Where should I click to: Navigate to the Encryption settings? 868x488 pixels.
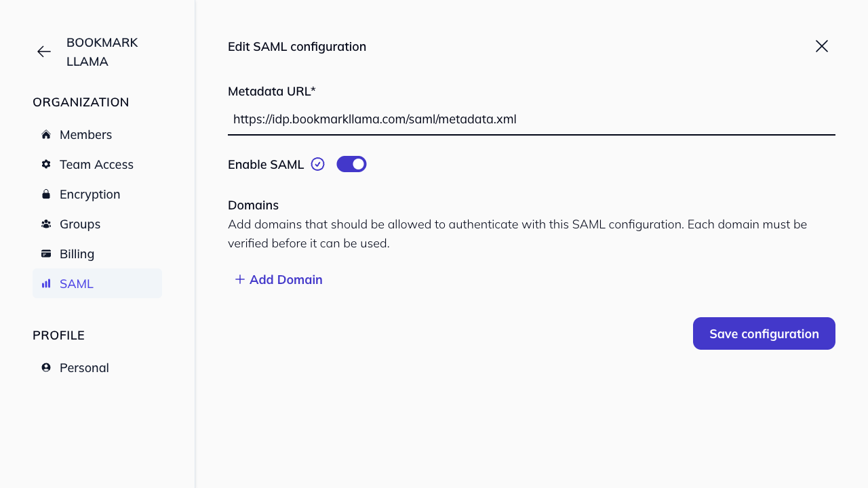click(90, 194)
